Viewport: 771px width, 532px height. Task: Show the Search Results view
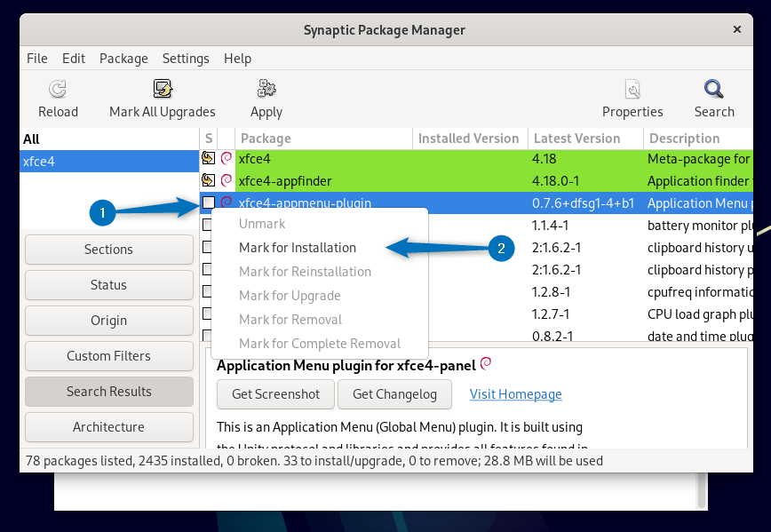pyautogui.click(x=108, y=392)
